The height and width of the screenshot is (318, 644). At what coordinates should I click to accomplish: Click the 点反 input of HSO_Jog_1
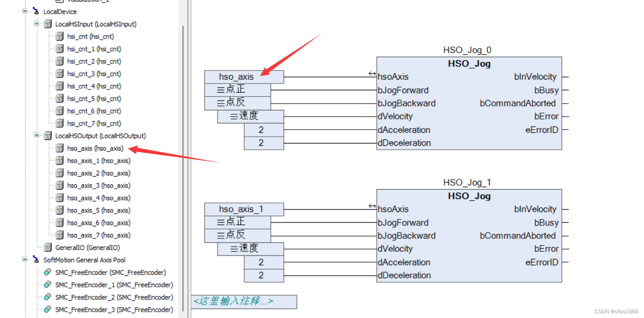[x=237, y=236]
